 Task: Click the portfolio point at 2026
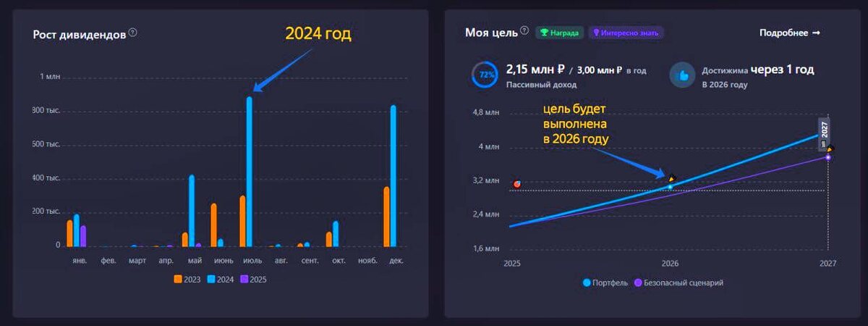pos(670,187)
